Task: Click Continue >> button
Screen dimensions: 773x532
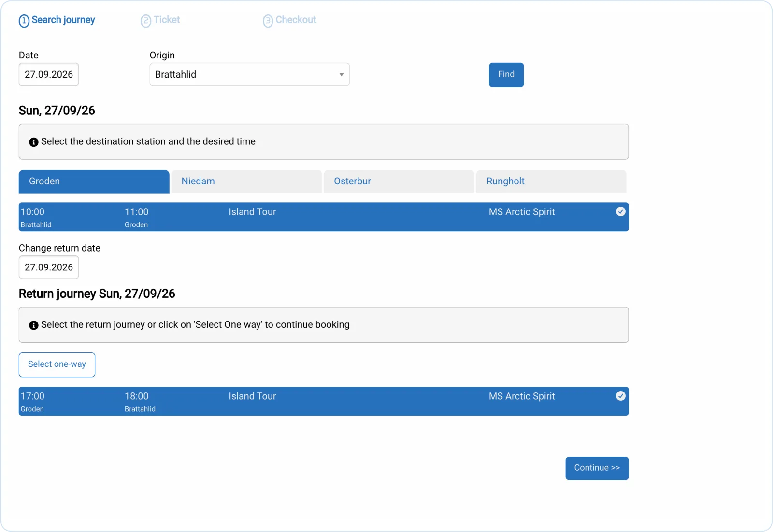Action: (x=597, y=468)
